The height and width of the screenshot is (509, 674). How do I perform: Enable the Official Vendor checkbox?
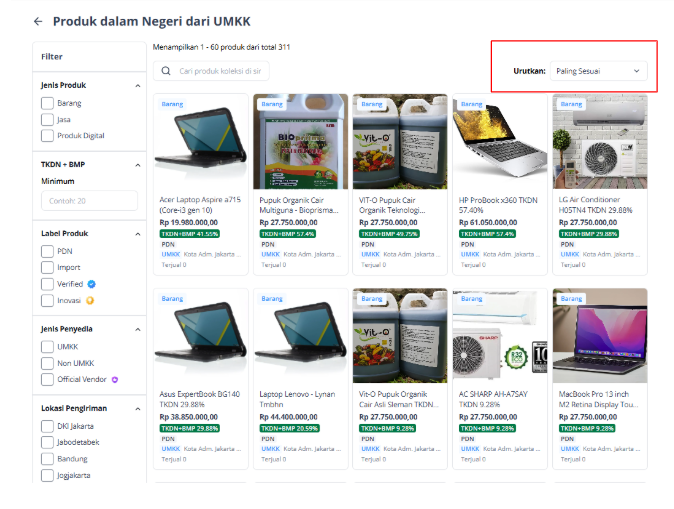point(47,380)
